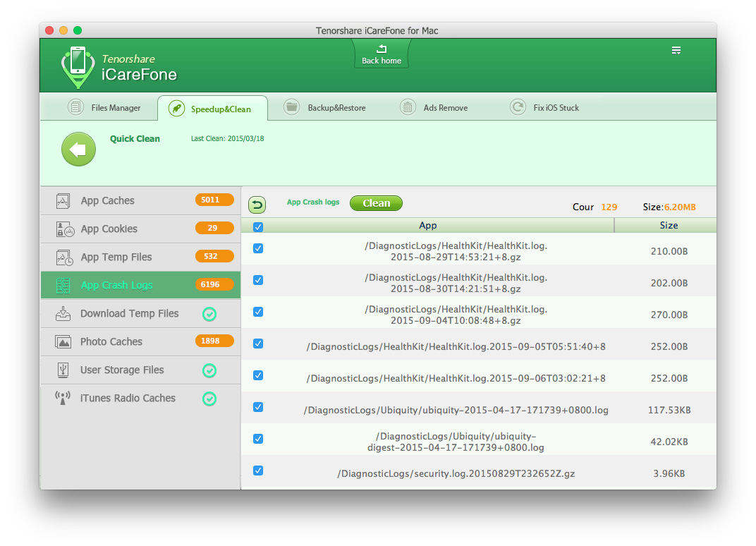Click the User Storage Files USB icon

coord(63,370)
